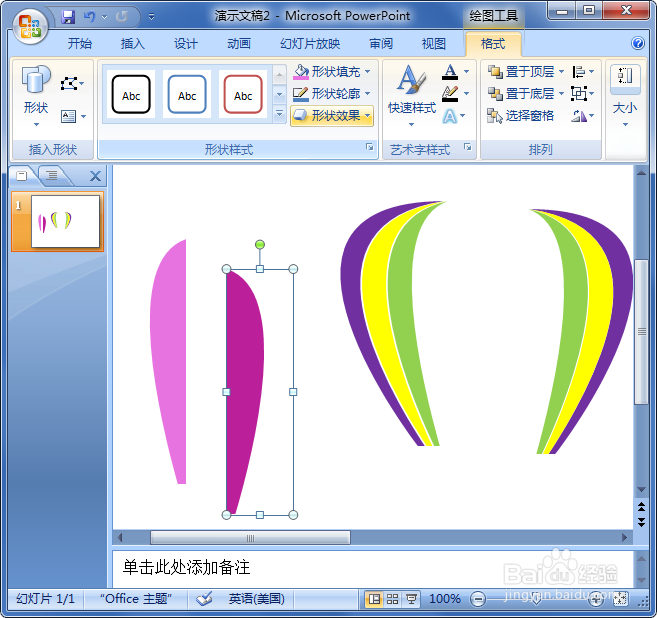Click the spell check status icon
The width and height of the screenshot is (657, 618).
pos(204,599)
